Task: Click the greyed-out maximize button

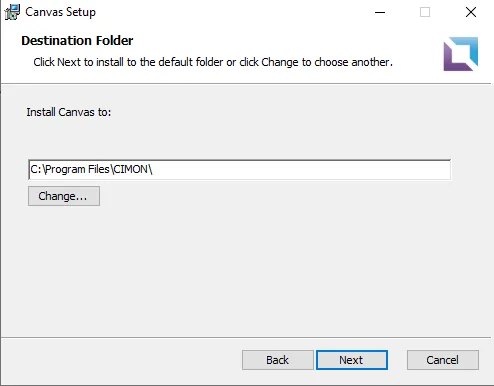Action: pos(425,12)
